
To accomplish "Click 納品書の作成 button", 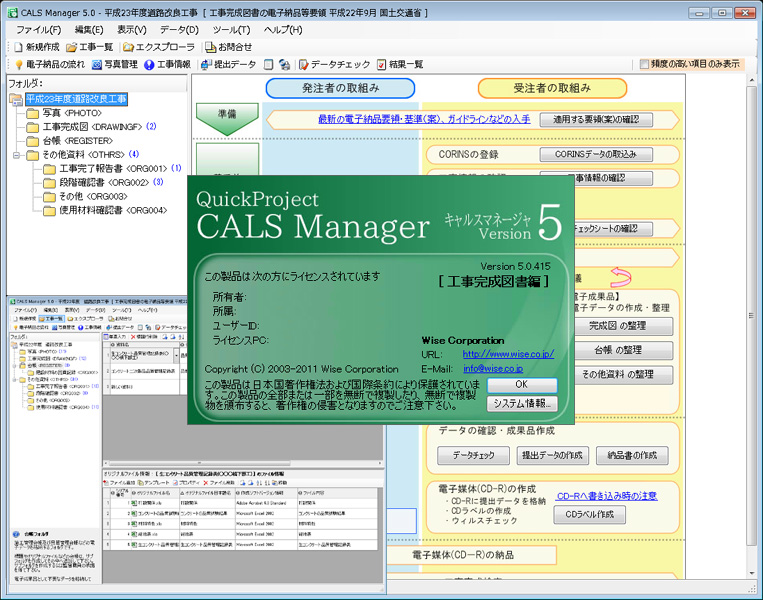I will (x=632, y=455).
